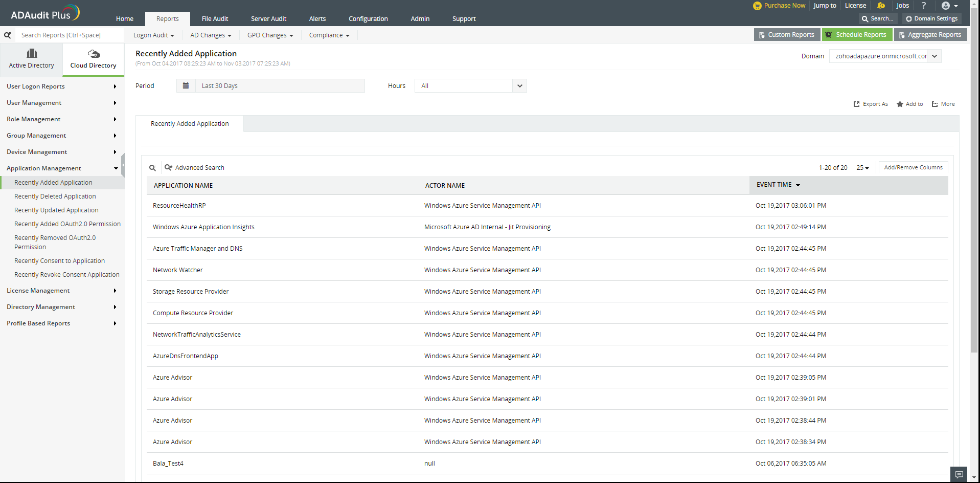Click the top-right Search box
The image size is (980, 483).
tap(878, 19)
